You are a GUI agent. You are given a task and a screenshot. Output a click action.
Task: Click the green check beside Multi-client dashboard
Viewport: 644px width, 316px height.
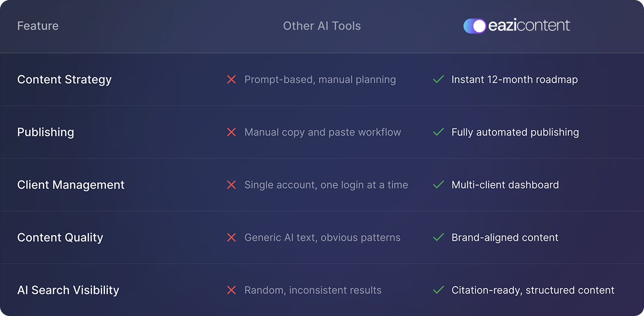pyautogui.click(x=438, y=185)
